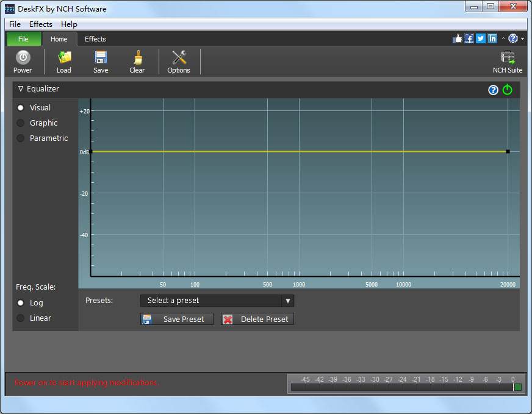This screenshot has height=414, width=532.
Task: Click the -20 dB axis label
Action: 84,194
